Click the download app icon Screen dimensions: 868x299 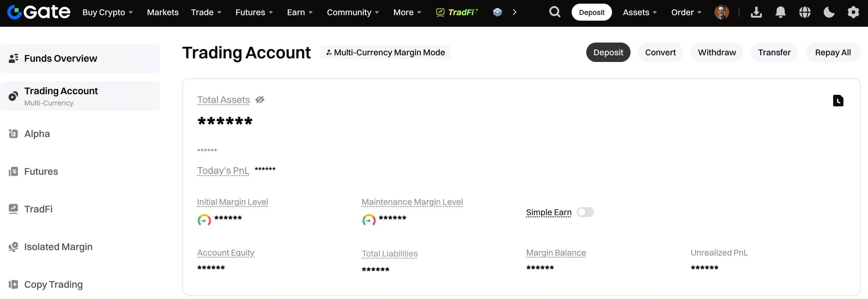(x=756, y=12)
